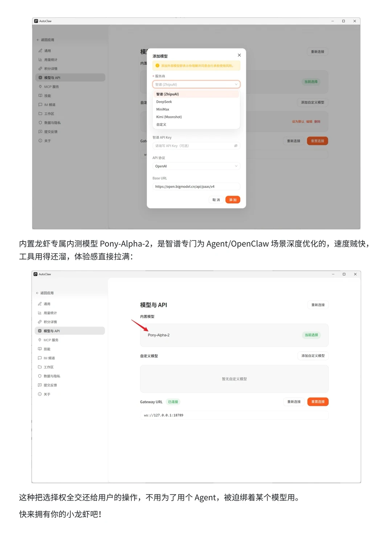The height and width of the screenshot is (549, 392).
Task: Choose DeepSeek in the provider list
Action: 196,102
